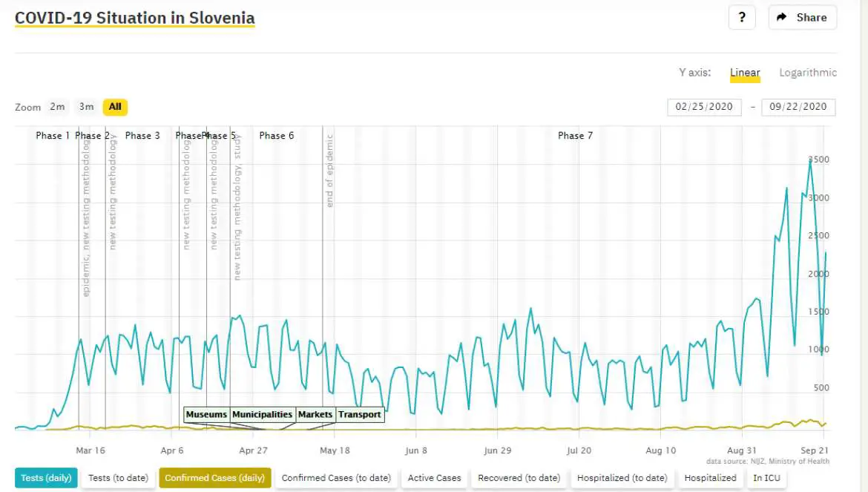Set zoom range to 3m
The width and height of the screenshot is (868, 492).
[x=86, y=107]
